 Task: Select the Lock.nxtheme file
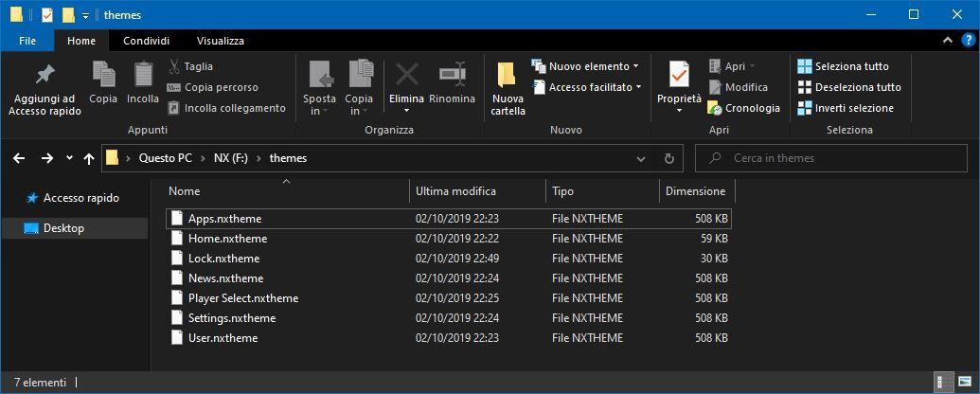[x=223, y=259]
